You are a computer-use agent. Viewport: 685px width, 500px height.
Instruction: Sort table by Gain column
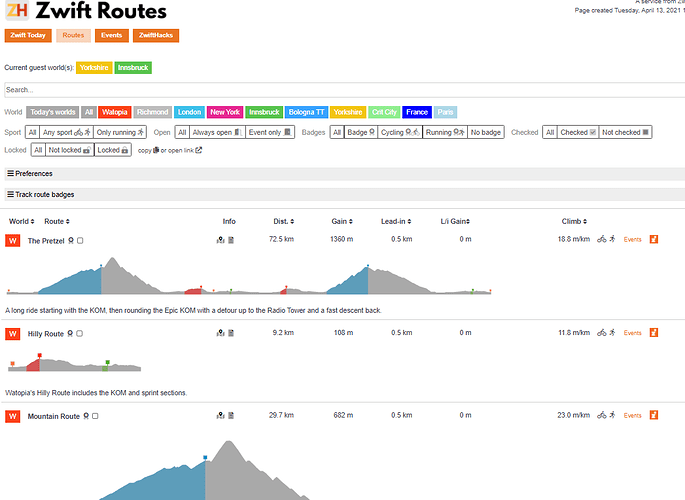342,221
